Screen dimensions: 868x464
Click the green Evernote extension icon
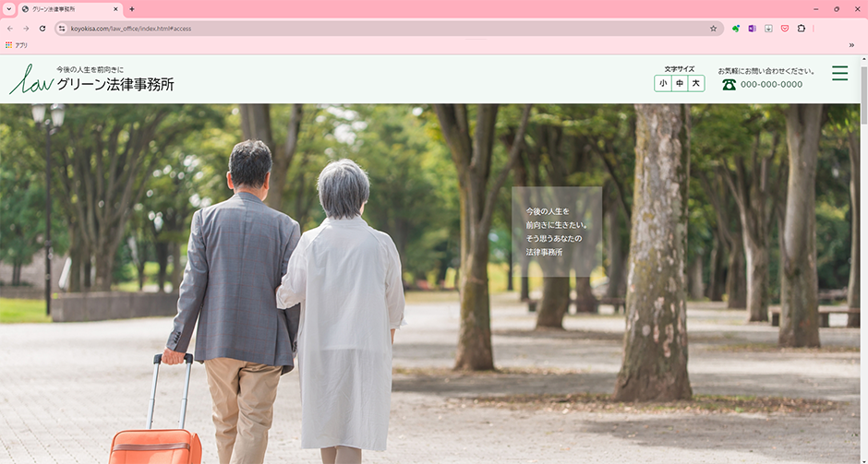pyautogui.click(x=736, y=29)
